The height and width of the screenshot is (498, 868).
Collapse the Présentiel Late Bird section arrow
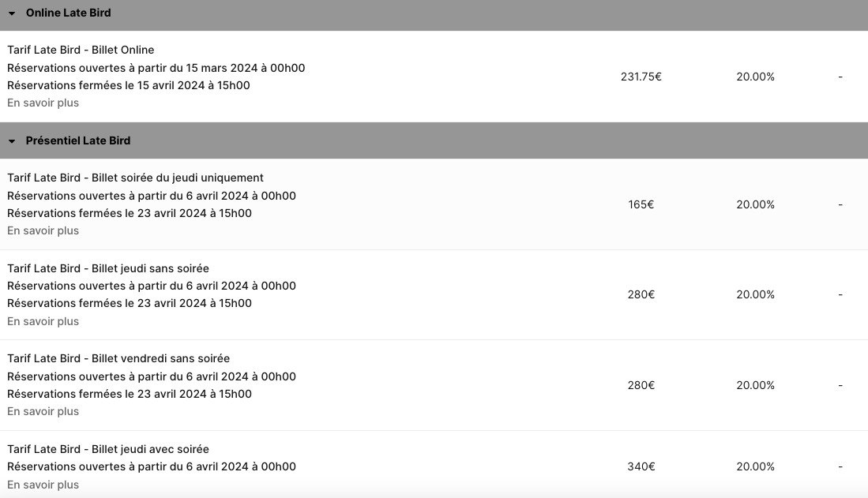[x=12, y=141]
